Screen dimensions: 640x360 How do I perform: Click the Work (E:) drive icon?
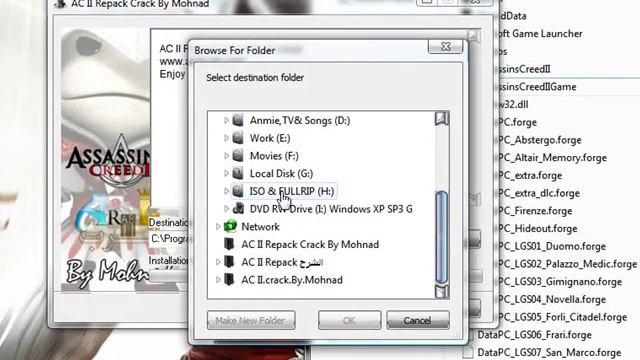pyautogui.click(x=238, y=138)
